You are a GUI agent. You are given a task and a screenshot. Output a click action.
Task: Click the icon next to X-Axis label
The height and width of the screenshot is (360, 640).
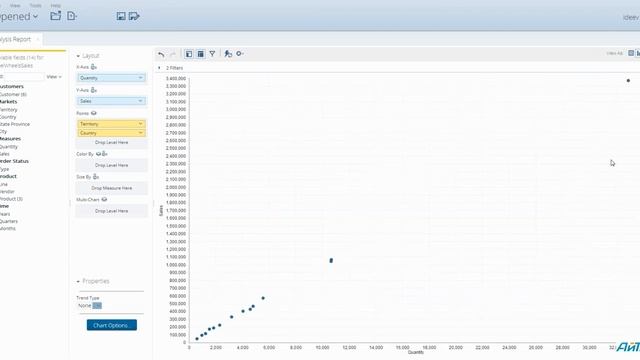point(94,67)
